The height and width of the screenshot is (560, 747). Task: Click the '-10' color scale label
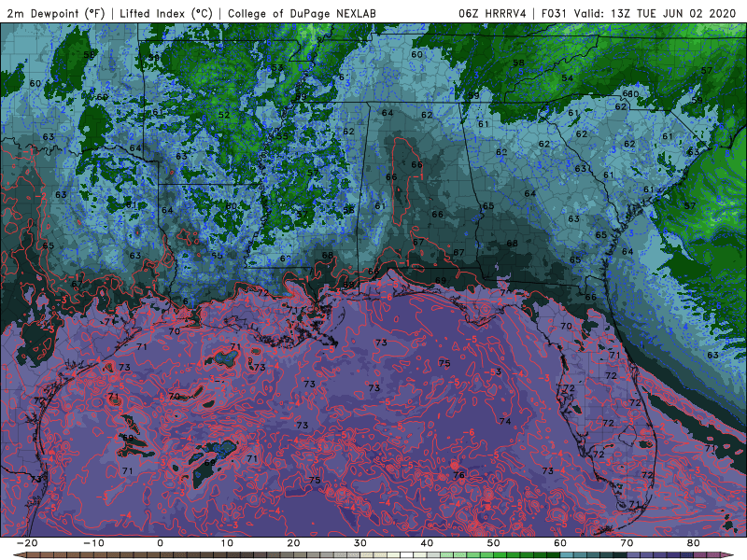[x=93, y=543]
